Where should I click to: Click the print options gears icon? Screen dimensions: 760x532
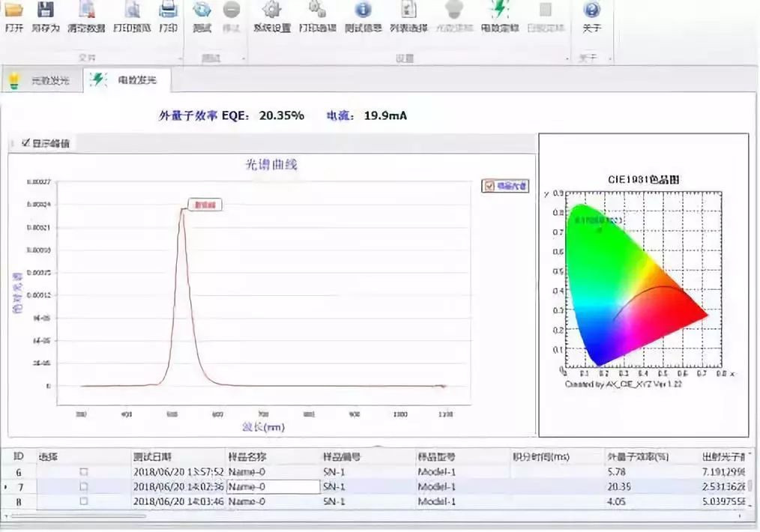coord(318,9)
